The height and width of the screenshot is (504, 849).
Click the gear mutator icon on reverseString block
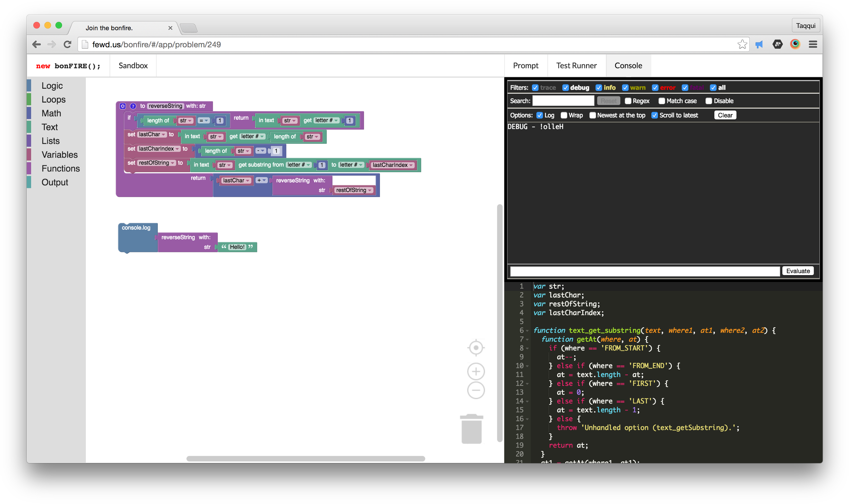click(123, 106)
